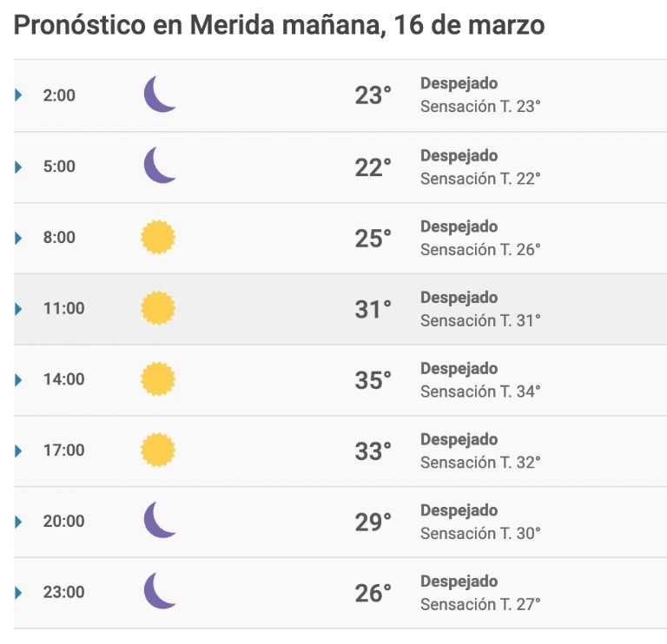Image resolution: width=667 pixels, height=644 pixels.
Task: Expand the 2:00 forecast row arrow
Action: point(18,95)
